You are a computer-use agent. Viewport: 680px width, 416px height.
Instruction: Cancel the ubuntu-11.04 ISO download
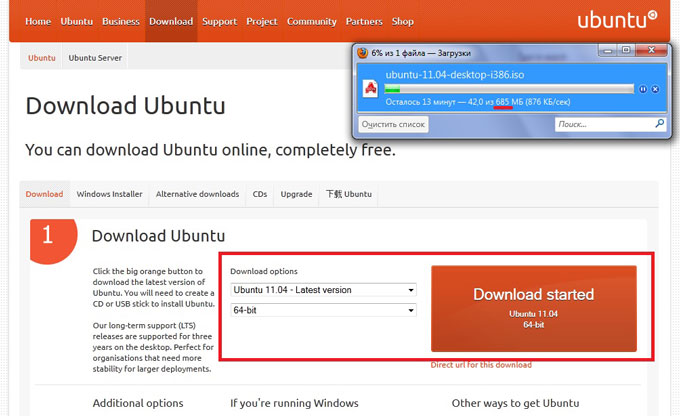(x=655, y=89)
